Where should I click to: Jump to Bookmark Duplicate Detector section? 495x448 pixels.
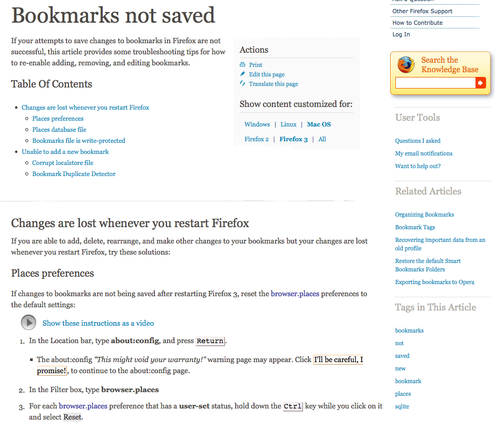[74, 174]
